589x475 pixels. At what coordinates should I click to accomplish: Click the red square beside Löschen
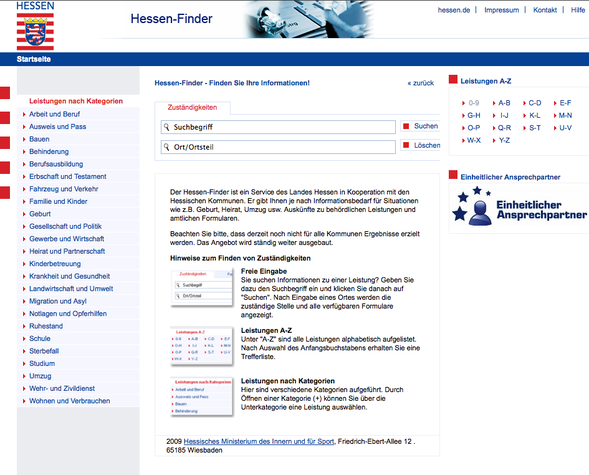coord(406,145)
